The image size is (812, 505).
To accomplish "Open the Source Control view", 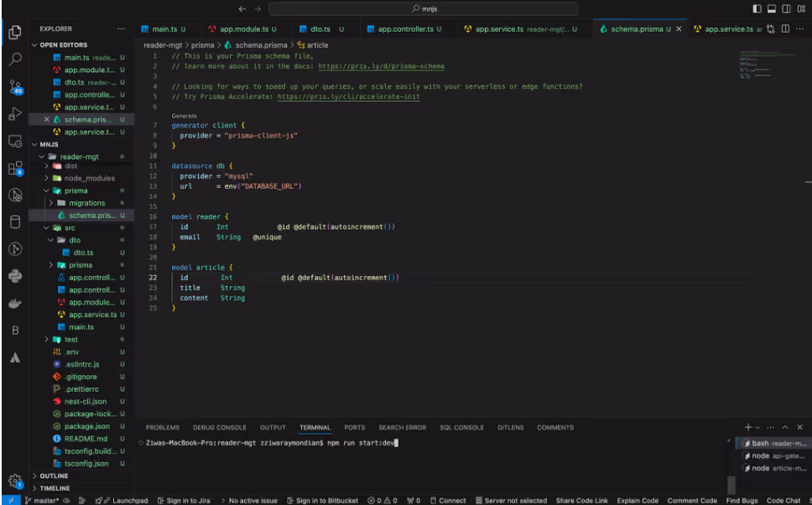I will coord(15,86).
